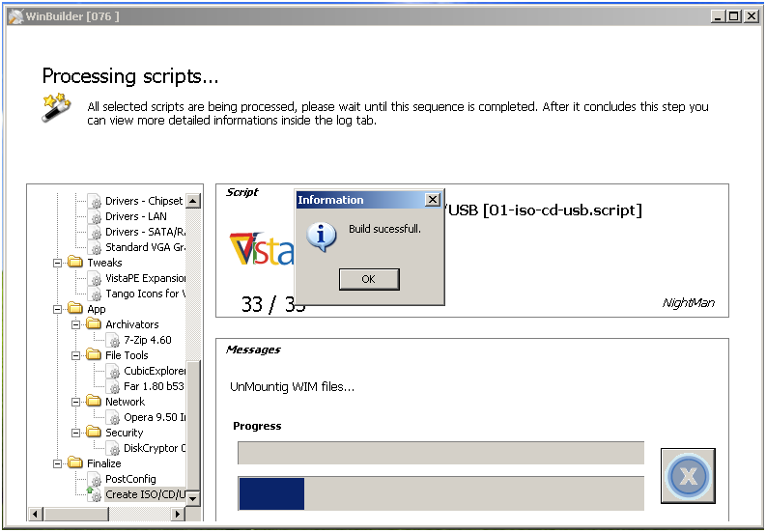Image resolution: width=766 pixels, height=532 pixels.
Task: Click the Archivators folder icon
Action: (x=94, y=323)
